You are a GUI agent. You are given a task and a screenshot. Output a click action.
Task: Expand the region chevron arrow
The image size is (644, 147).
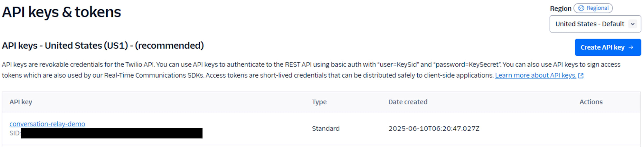click(x=633, y=24)
